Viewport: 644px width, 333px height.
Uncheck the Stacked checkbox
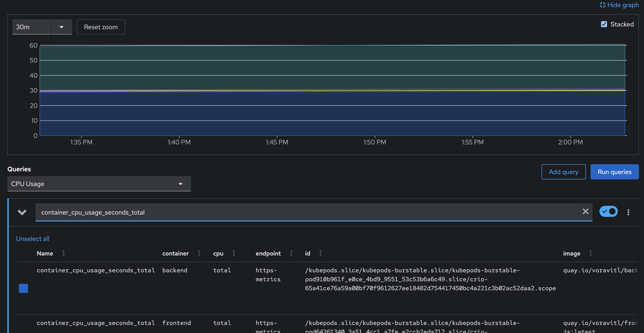point(604,24)
